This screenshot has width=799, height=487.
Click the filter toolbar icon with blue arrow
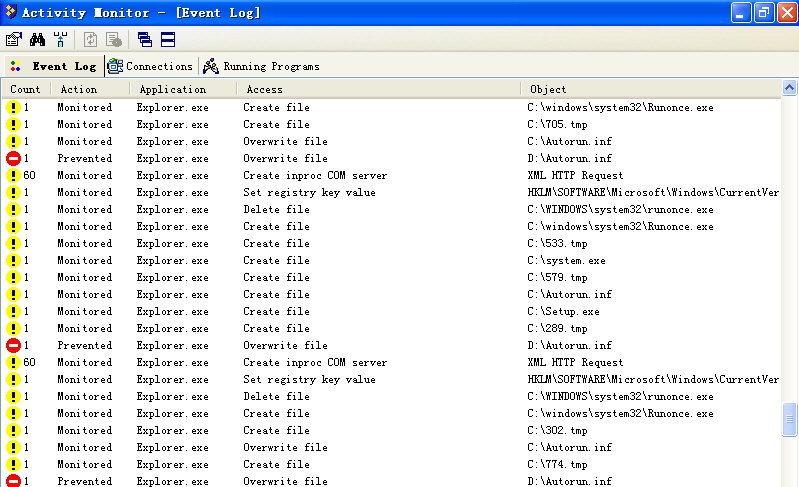coord(60,39)
